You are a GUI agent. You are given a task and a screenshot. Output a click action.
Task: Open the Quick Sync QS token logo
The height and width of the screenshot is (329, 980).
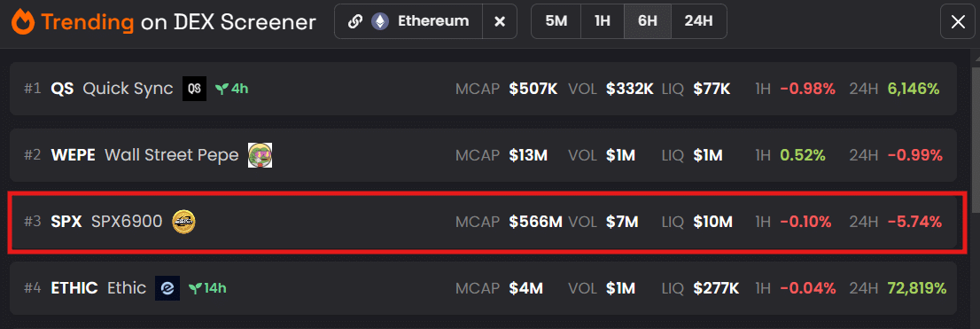pyautogui.click(x=194, y=89)
